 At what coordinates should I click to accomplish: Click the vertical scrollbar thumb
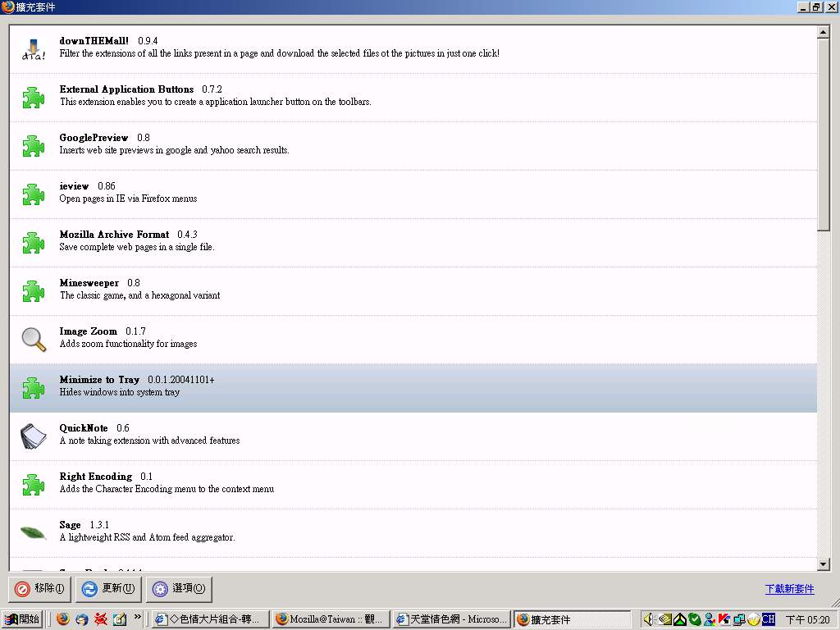[x=824, y=135]
